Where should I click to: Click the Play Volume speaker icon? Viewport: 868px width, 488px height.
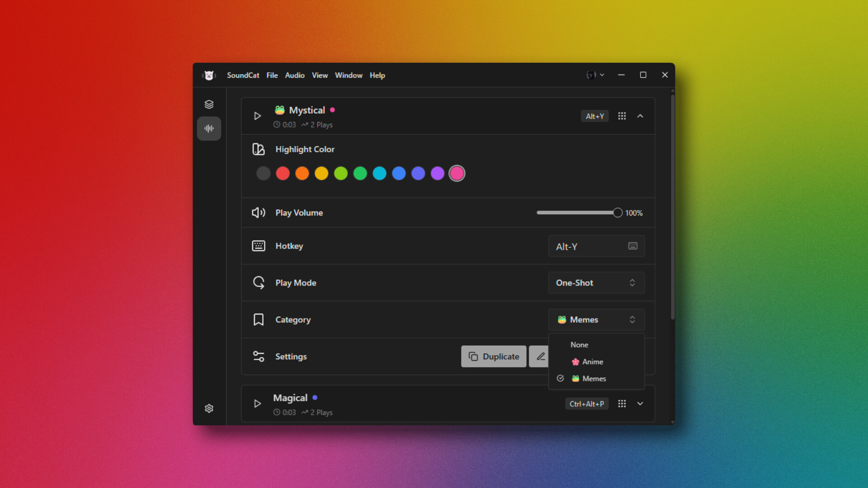(258, 212)
